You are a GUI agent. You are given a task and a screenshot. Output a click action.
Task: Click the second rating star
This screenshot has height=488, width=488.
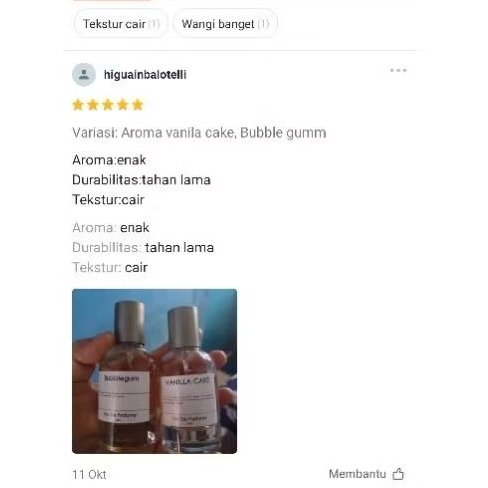(93, 105)
